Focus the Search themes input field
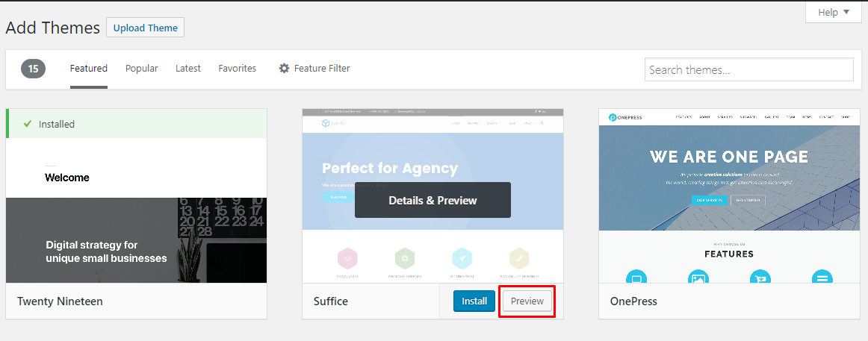The image size is (868, 341). [749, 69]
